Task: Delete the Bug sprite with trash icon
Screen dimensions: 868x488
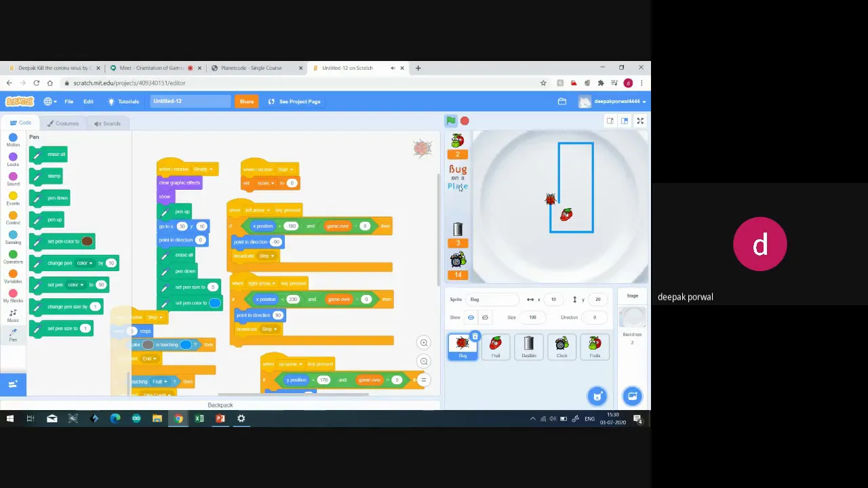Action: (x=475, y=336)
